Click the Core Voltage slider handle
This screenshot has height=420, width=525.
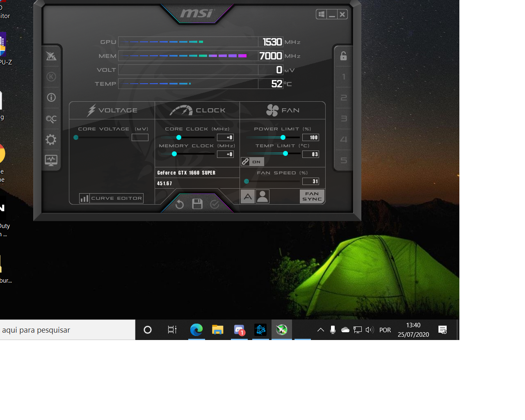(76, 137)
